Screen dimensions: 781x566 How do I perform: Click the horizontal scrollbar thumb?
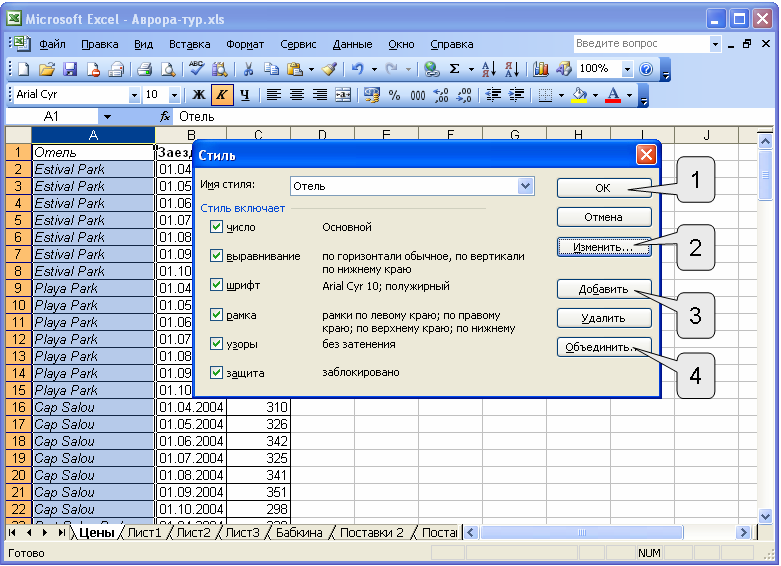[581, 533]
